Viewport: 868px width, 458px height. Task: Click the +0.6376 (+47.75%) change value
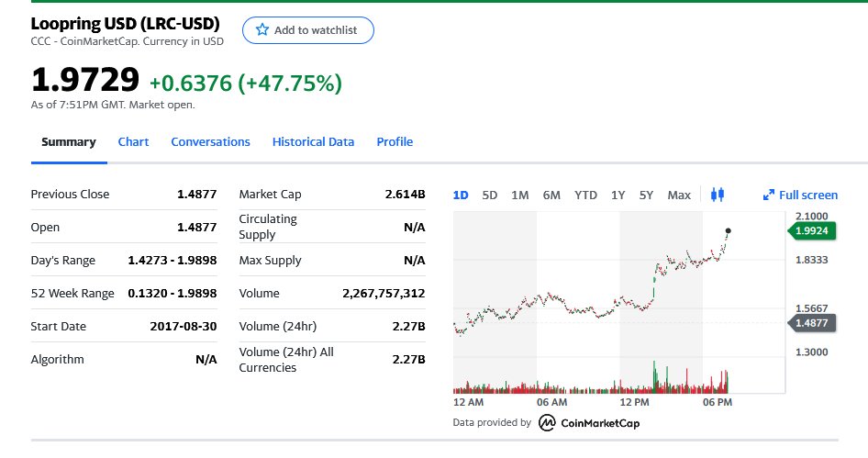coord(246,84)
